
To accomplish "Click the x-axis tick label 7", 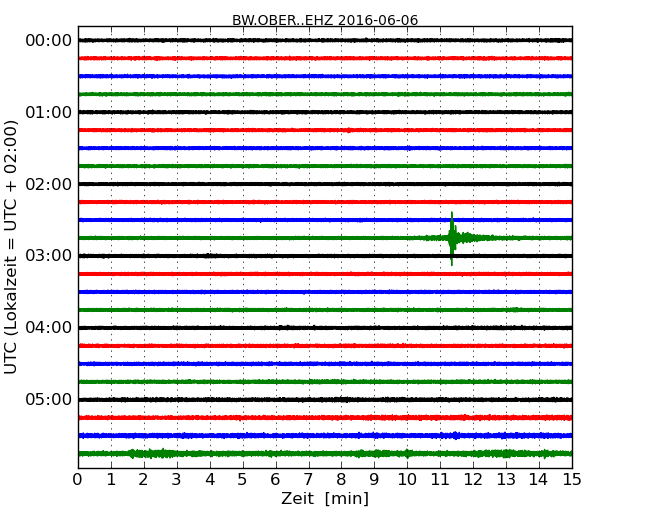I will click(x=308, y=479).
